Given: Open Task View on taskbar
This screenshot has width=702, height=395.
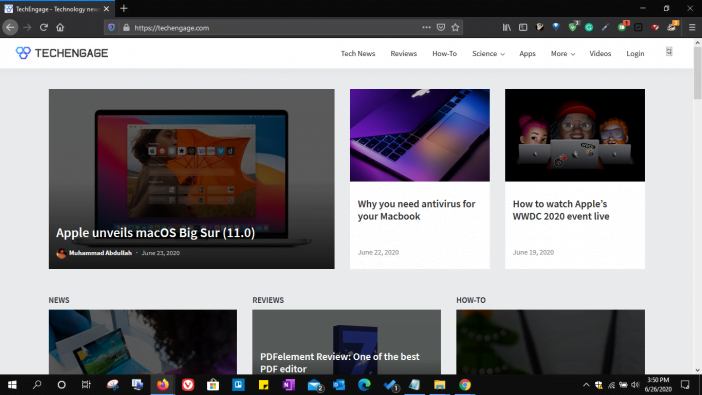Looking at the screenshot, I should 86,385.
